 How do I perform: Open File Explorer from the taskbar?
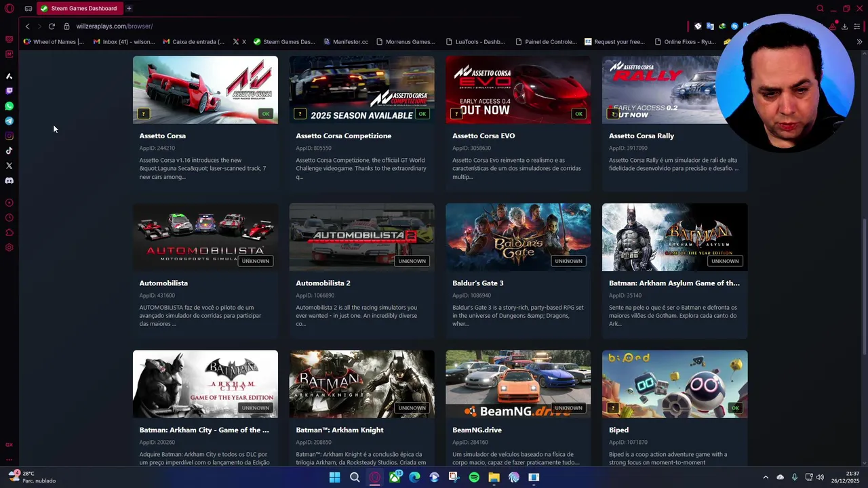click(x=494, y=477)
